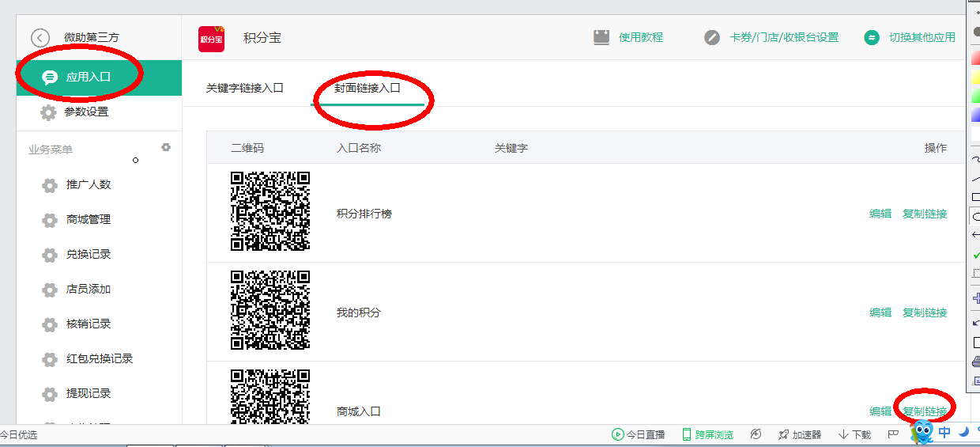Switch to the 封面链接入口 tab

[x=367, y=89]
